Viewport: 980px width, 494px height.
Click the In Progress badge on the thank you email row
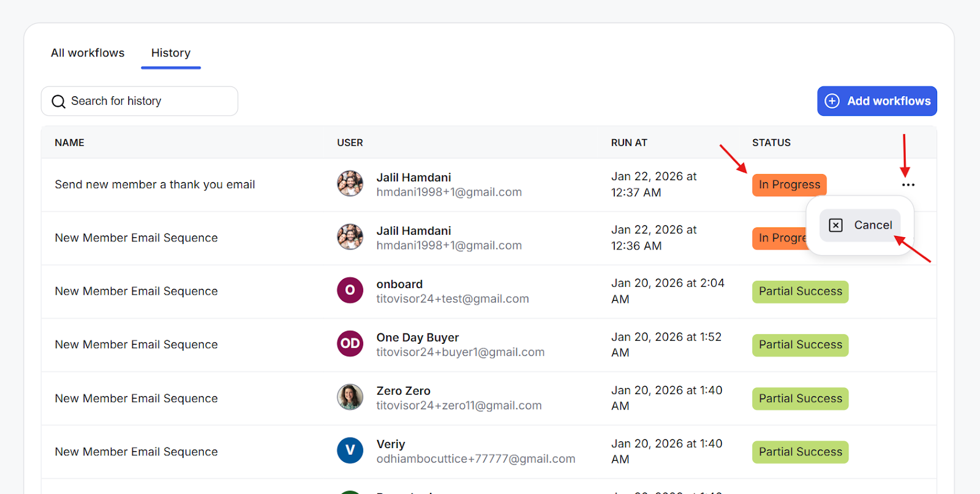[x=790, y=184]
